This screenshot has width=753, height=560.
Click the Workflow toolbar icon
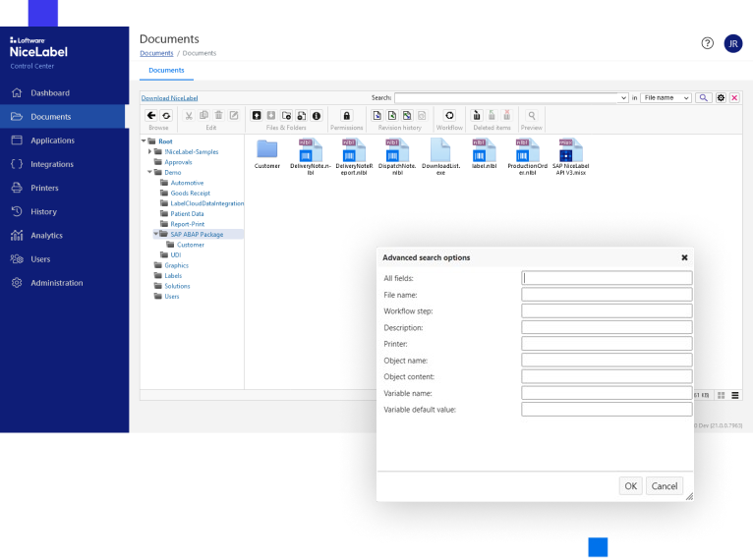coord(449,115)
